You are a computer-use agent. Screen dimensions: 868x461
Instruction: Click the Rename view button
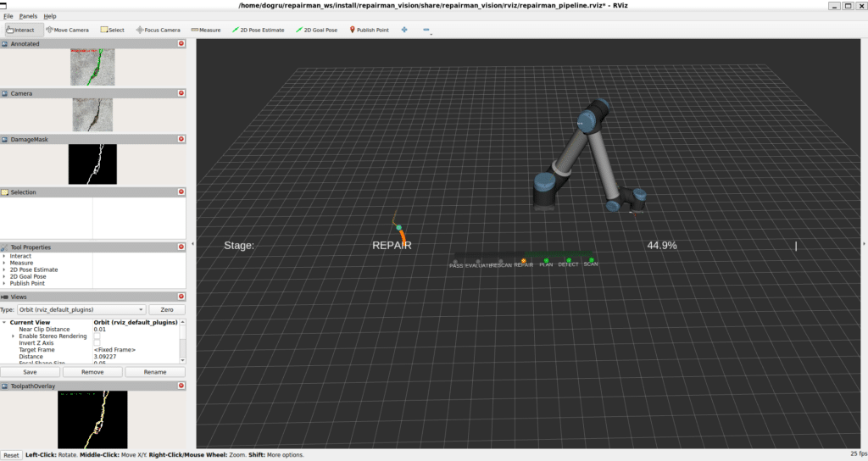click(x=154, y=372)
